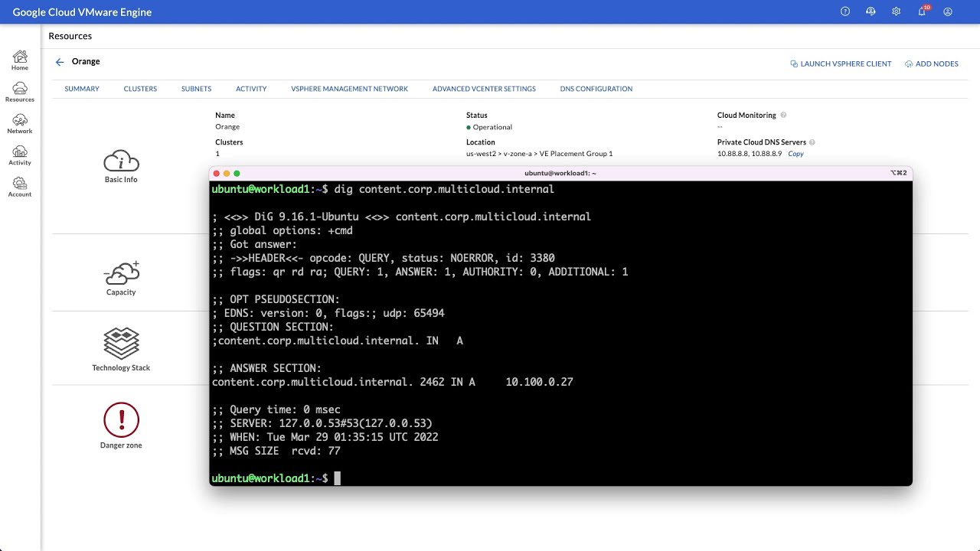
Task: Switch to the Subnets tab
Action: 196,89
